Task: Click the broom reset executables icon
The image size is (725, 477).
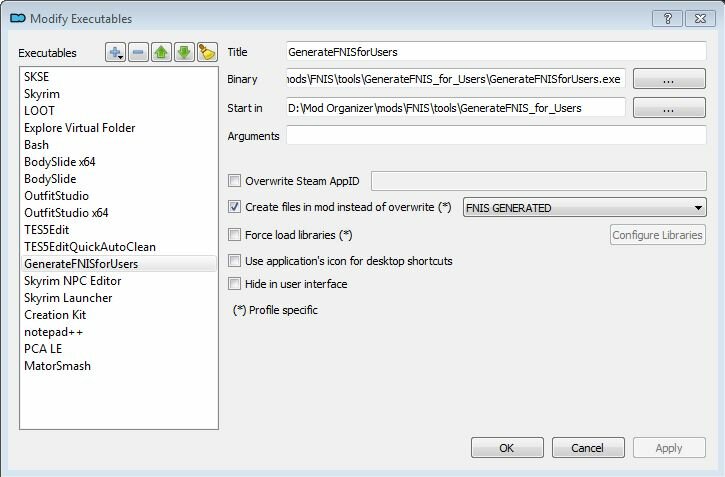Action: (207, 52)
